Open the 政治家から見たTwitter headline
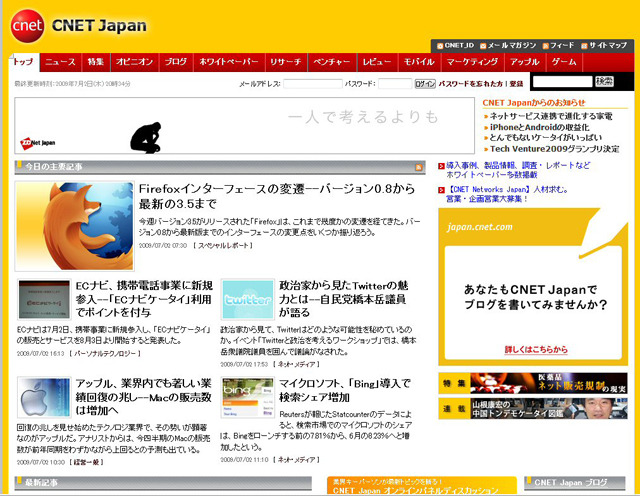The width and height of the screenshot is (640, 496). (344, 299)
